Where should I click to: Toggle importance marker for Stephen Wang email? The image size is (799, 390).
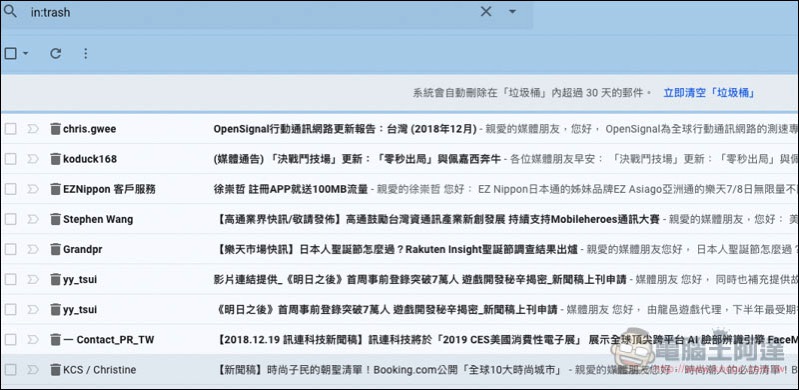click(33, 219)
